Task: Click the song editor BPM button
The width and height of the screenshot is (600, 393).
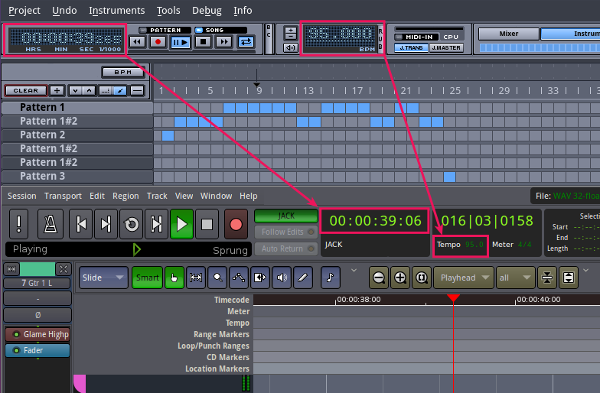Action: [123, 72]
